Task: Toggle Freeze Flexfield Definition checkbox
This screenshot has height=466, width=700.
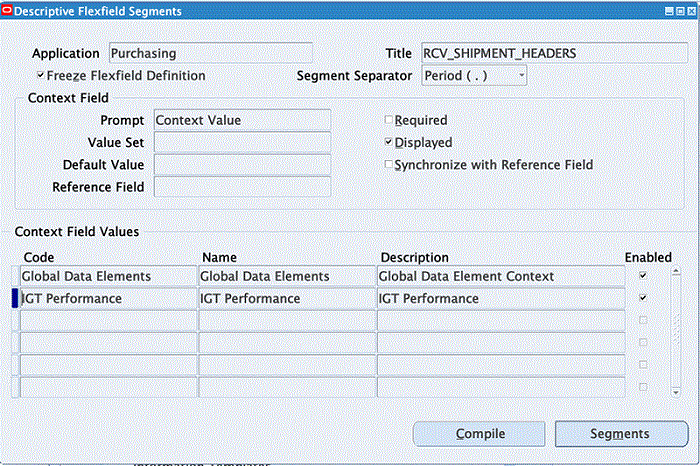Action: (40, 76)
